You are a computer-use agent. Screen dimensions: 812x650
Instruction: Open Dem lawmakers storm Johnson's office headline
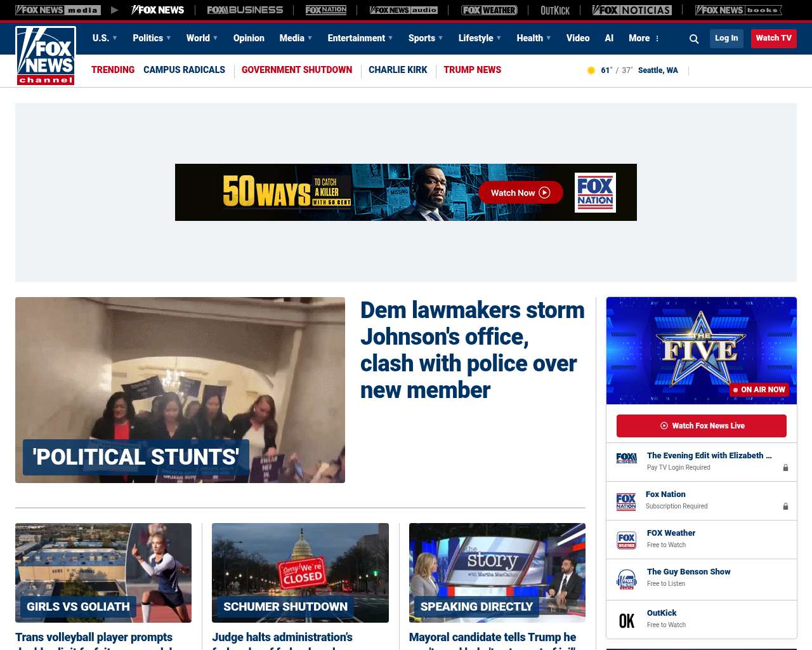tap(473, 350)
